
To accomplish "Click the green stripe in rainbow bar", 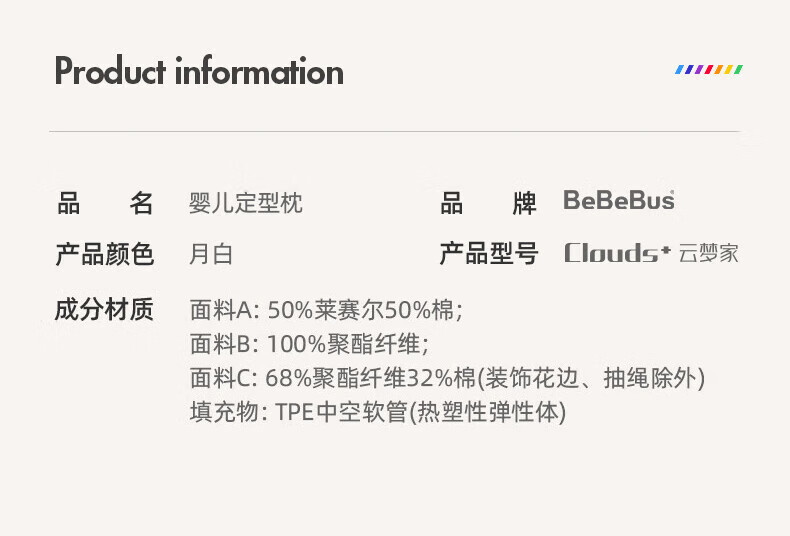I will click(x=738, y=70).
